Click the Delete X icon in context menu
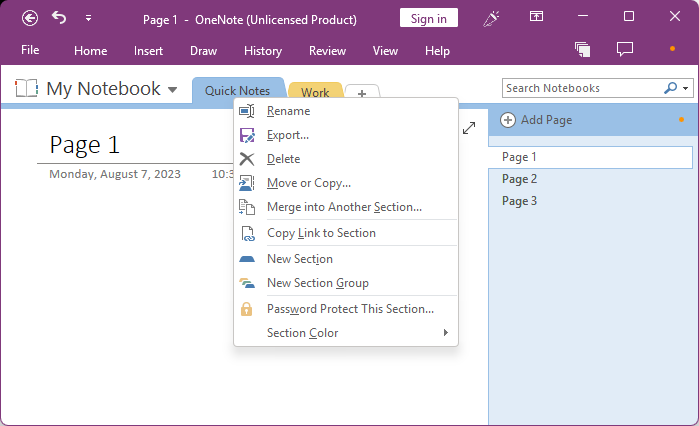699x426 pixels. [247, 159]
